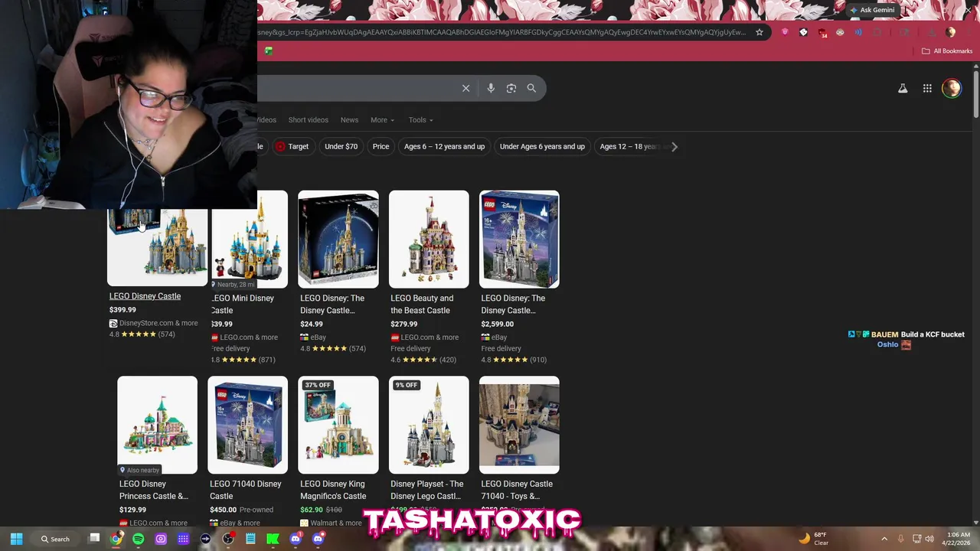Open Google Search Labs flask icon
Screen dimensions: 980x551
(x=903, y=88)
